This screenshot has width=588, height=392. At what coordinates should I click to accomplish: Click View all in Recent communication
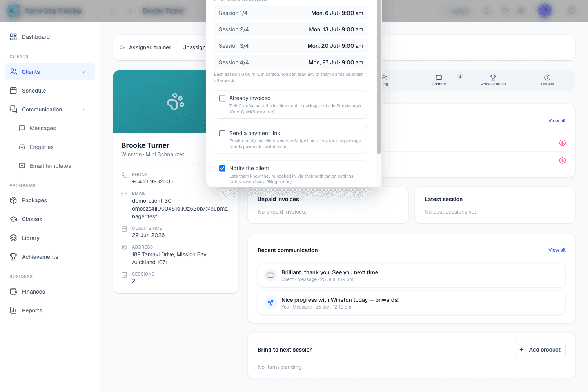tap(557, 250)
